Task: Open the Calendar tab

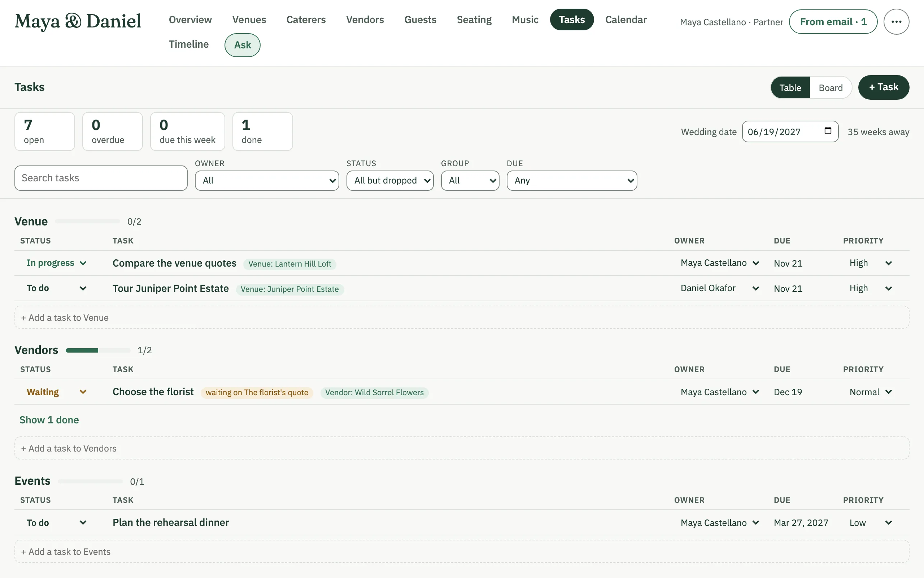Action: point(626,20)
